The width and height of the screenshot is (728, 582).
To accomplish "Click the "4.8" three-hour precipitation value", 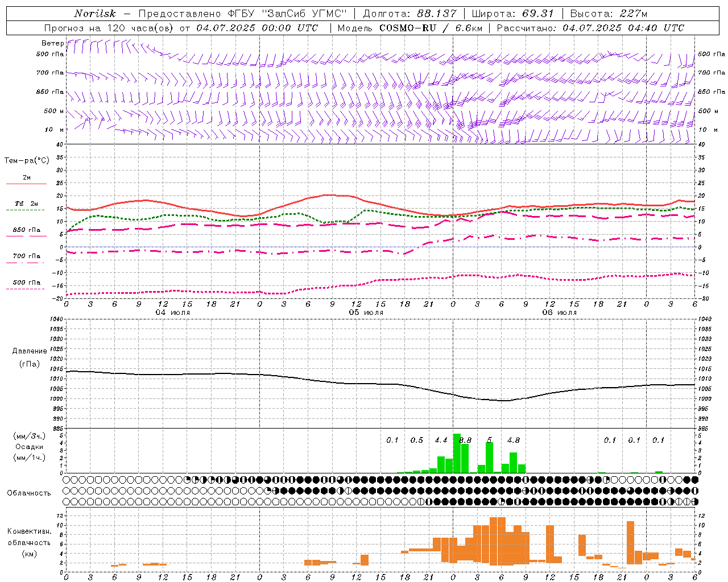I will [x=514, y=440].
